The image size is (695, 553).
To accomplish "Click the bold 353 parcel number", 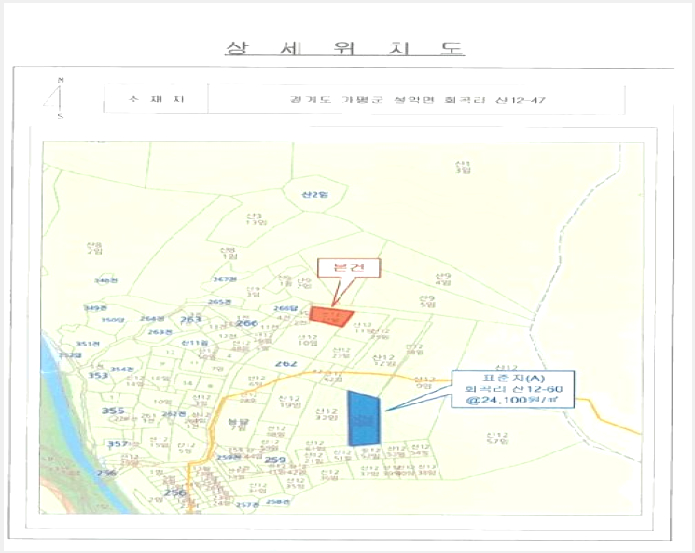I will coord(98,376).
